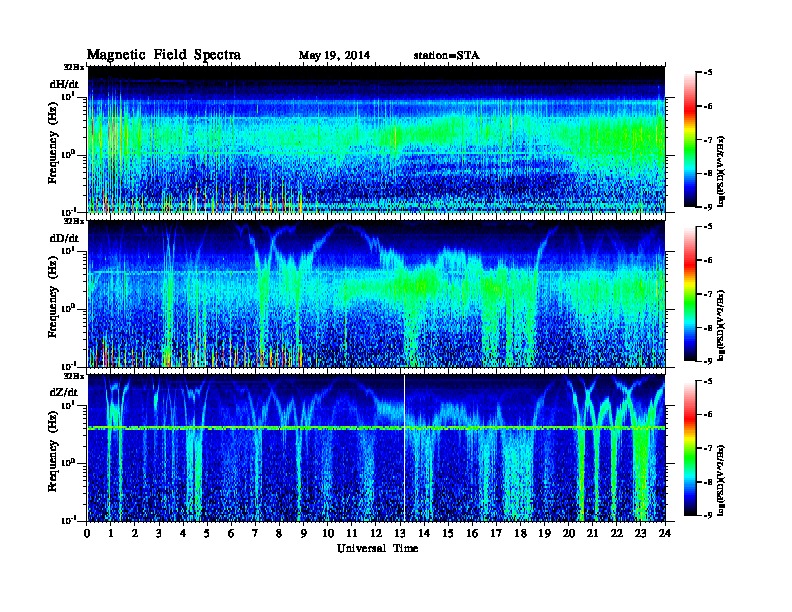Click the -6 tick label on the dD/dt color bar
Image resolution: width=792 pixels, height=612 pixels.
click(x=707, y=260)
